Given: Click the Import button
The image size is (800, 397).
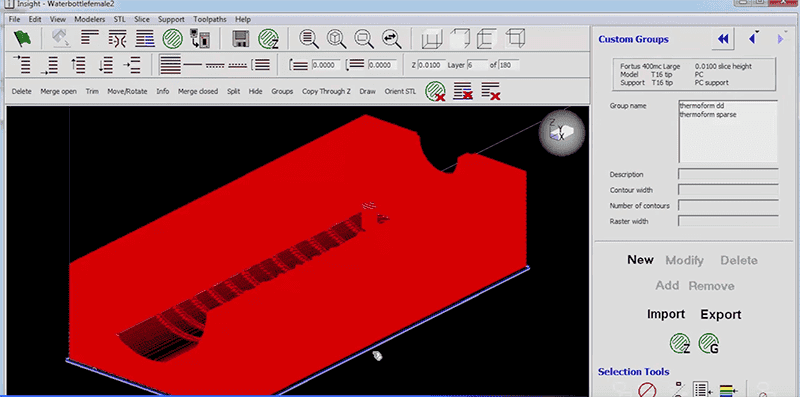Looking at the screenshot, I should tap(666, 314).
